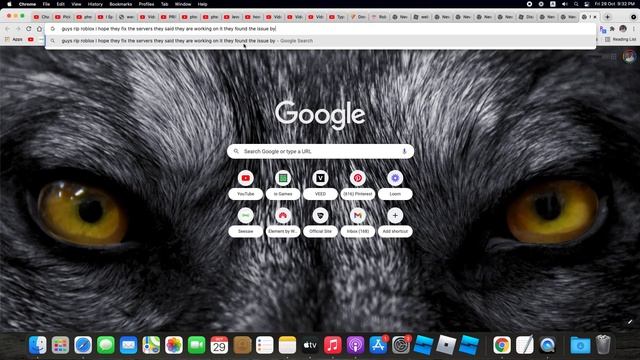Open a new tab with the plus button

pos(607,17)
